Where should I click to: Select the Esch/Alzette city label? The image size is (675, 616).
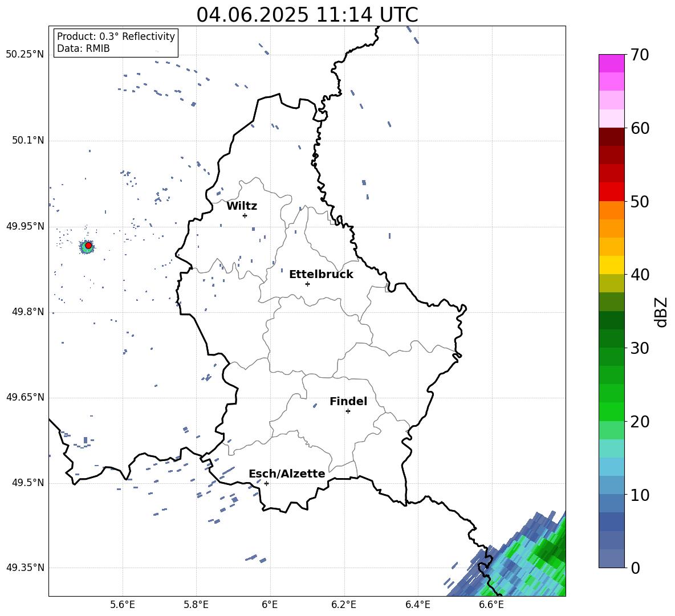tap(287, 474)
